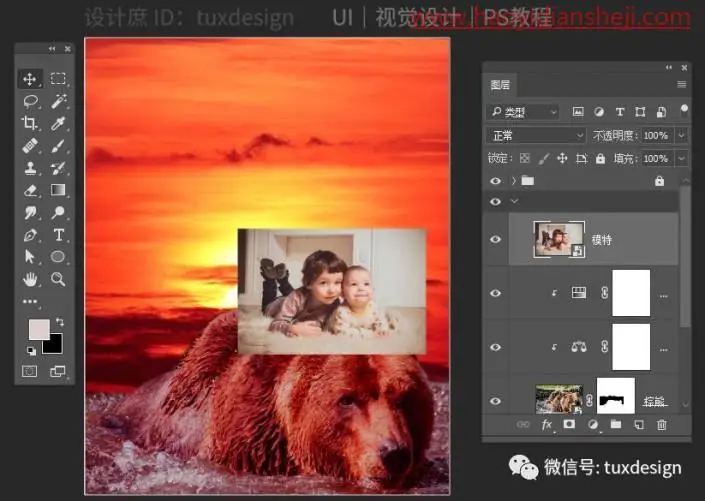Filter layers by shape layers
This screenshot has height=501, width=705.
[x=640, y=112]
